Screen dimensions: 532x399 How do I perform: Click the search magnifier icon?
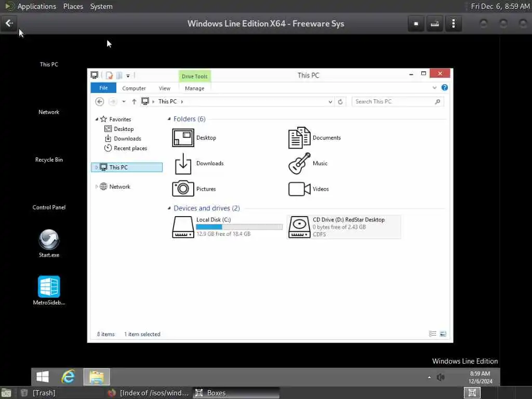click(437, 101)
